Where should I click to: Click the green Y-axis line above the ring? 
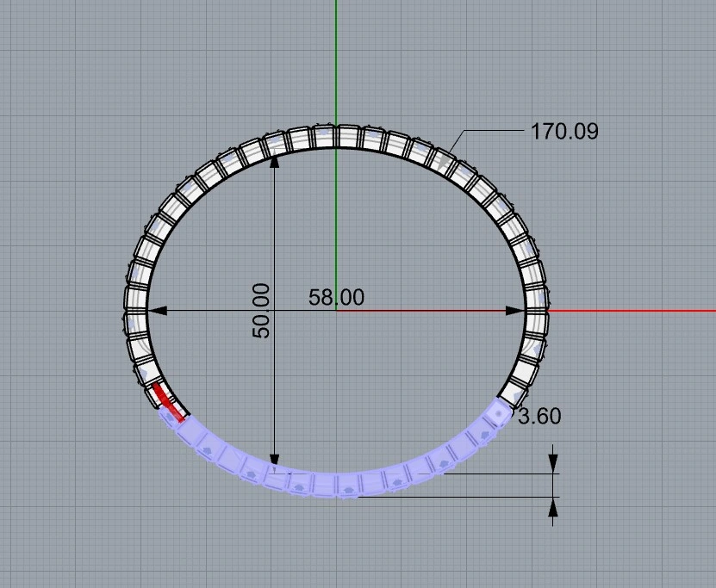(336, 60)
